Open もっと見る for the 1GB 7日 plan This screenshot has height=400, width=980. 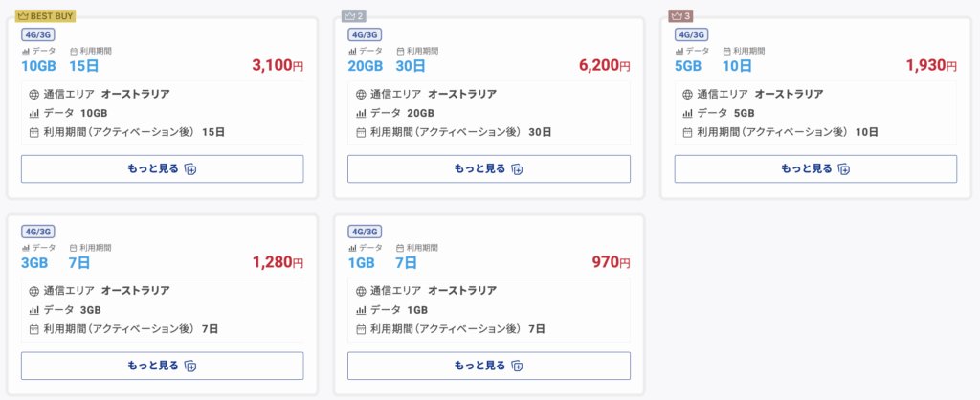pos(489,366)
